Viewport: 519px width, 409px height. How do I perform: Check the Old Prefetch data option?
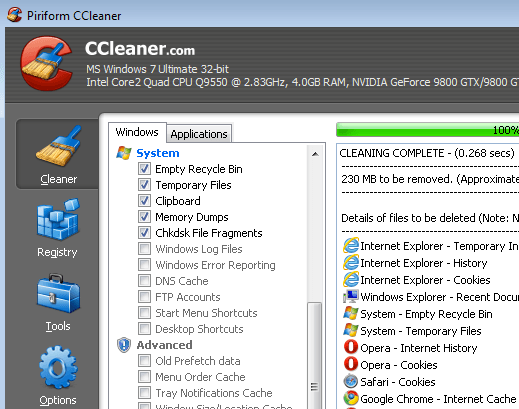144,361
